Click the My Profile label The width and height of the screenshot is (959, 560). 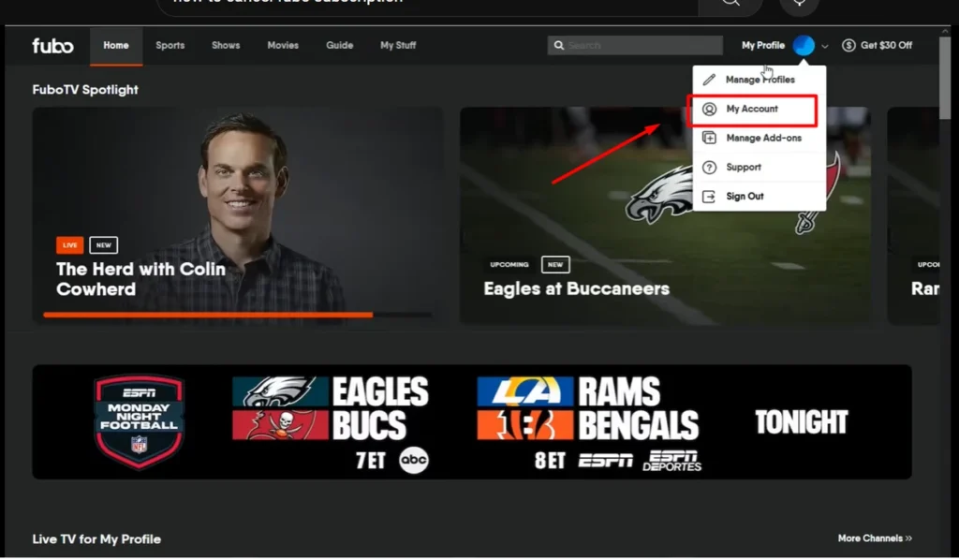point(762,45)
